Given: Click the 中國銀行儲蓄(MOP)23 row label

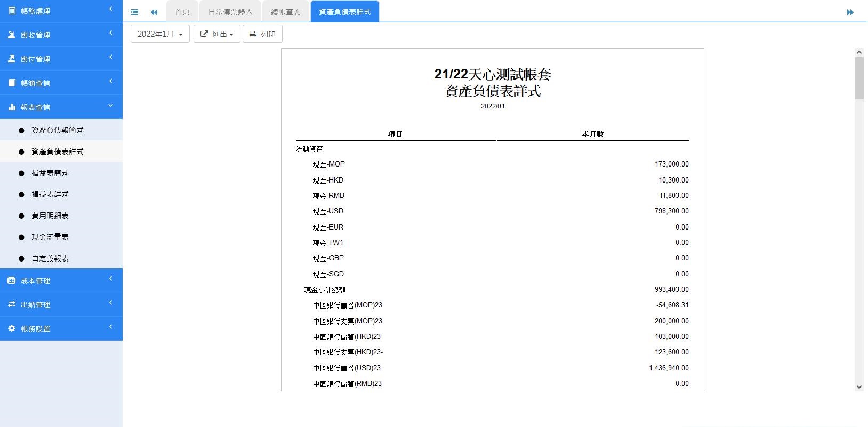Looking at the screenshot, I should coord(348,305).
